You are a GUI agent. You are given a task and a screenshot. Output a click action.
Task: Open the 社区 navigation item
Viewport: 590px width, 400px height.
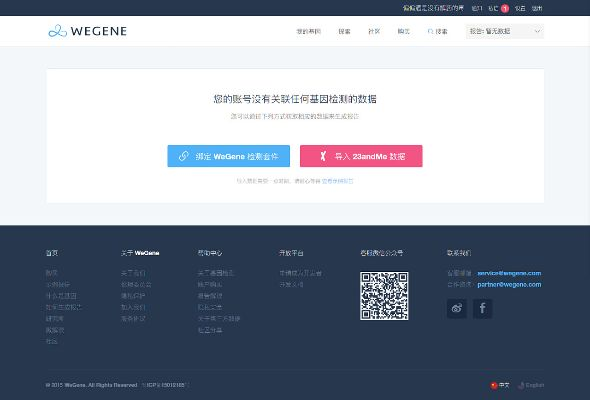[x=374, y=32]
